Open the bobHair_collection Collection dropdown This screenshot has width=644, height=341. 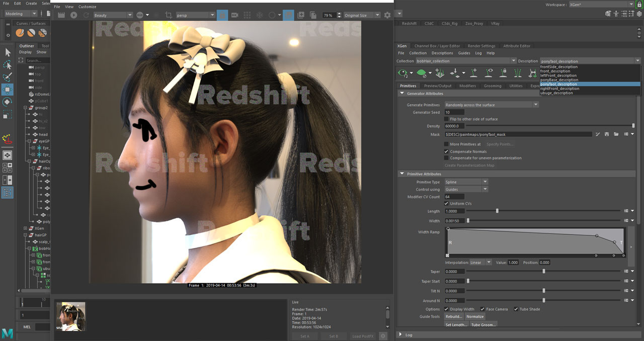(x=466, y=61)
